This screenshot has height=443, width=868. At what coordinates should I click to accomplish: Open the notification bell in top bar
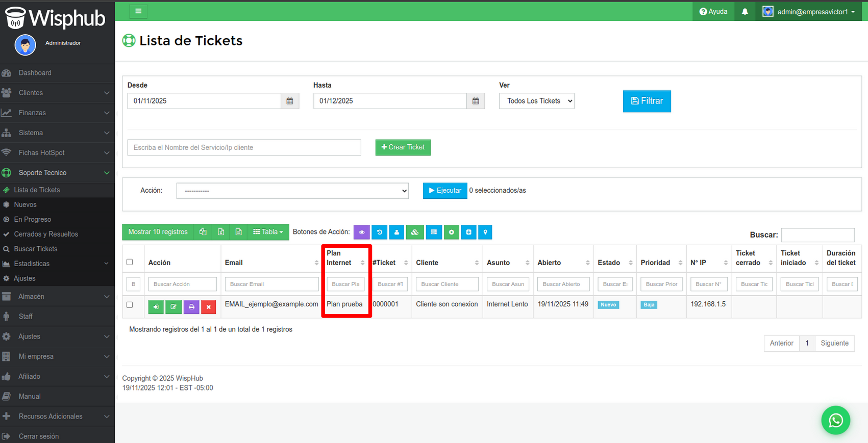pos(745,12)
